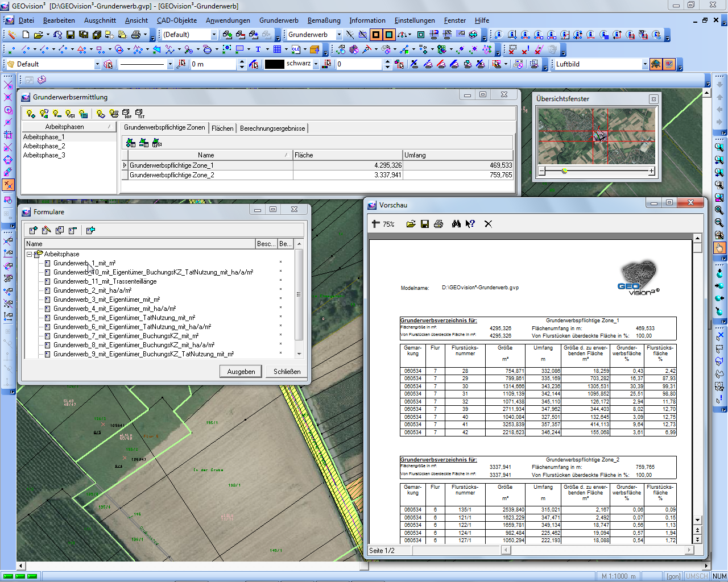
Task: Click the print icon in the Vorschau toolbar
Action: [x=438, y=224]
